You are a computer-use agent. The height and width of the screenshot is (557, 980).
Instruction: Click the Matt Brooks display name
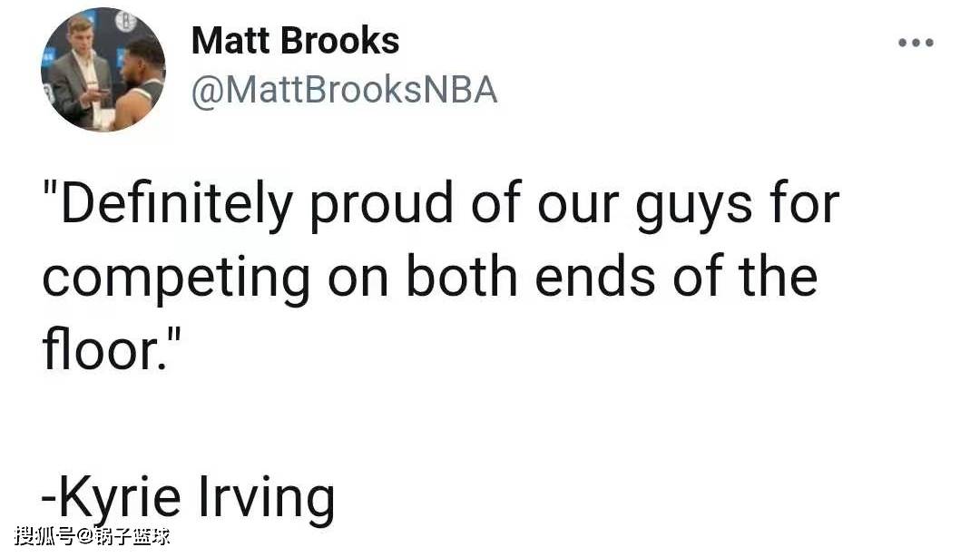click(x=295, y=41)
